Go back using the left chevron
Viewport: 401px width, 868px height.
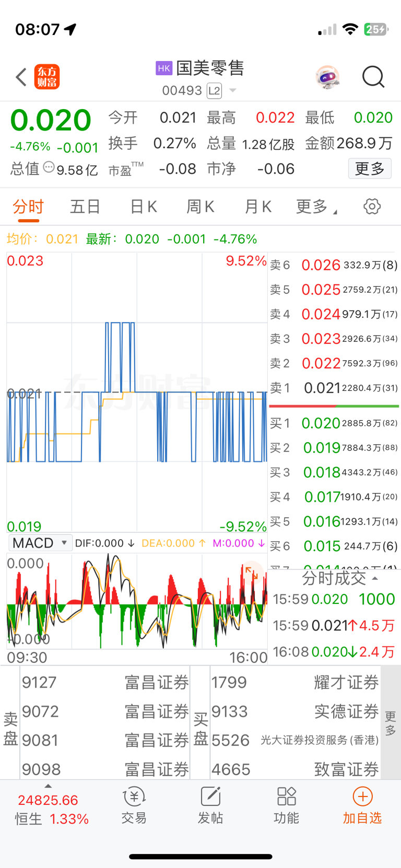tap(21, 77)
